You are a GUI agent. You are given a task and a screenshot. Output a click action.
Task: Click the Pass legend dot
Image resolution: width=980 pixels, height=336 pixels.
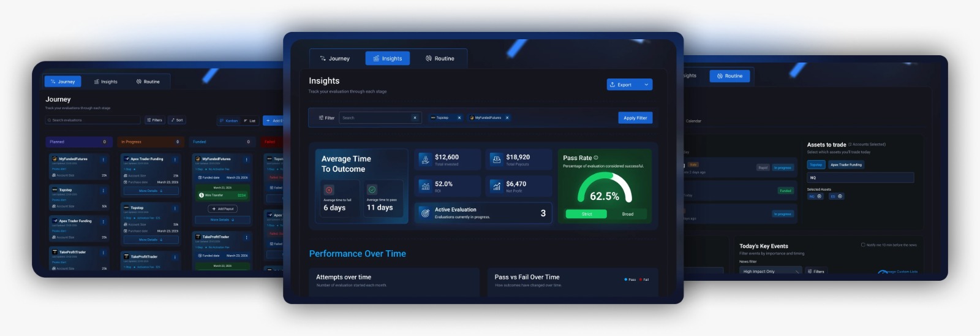[x=625, y=280]
